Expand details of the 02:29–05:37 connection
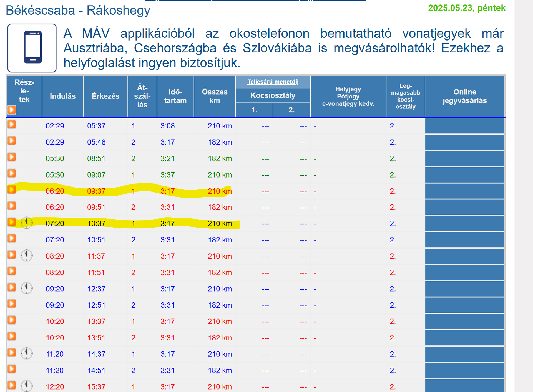This screenshot has width=533, height=392. click(x=12, y=125)
